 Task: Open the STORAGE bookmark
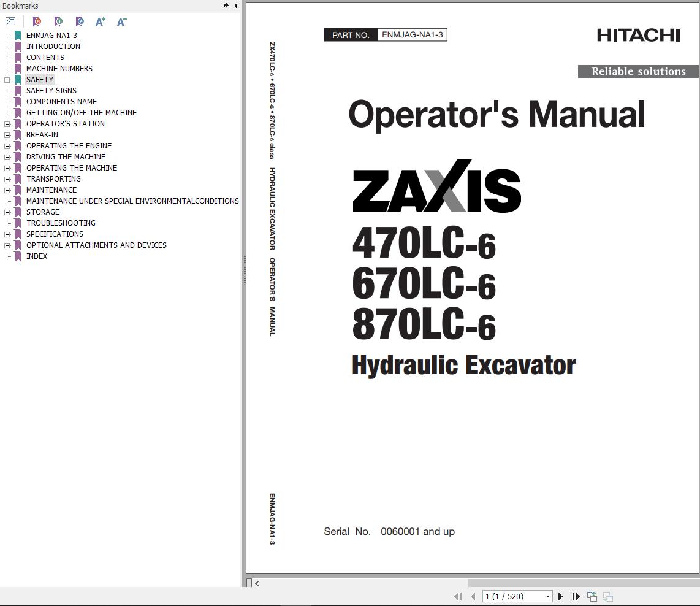click(x=43, y=212)
